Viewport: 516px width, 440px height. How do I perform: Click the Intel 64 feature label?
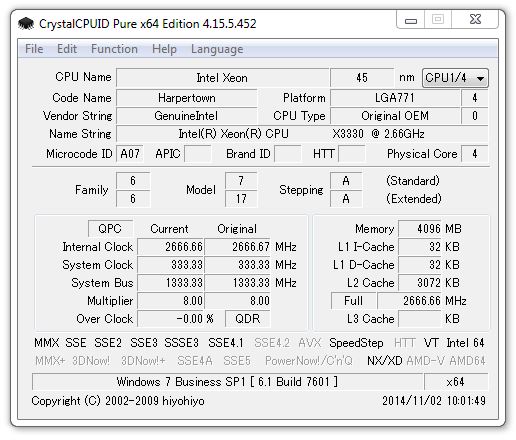tap(465, 343)
